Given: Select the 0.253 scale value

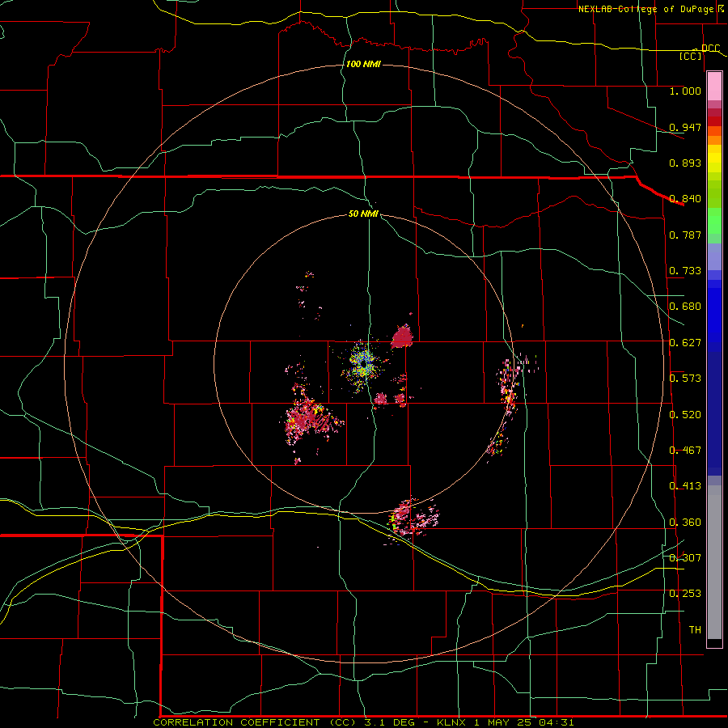Looking at the screenshot, I should pyautogui.click(x=685, y=594).
